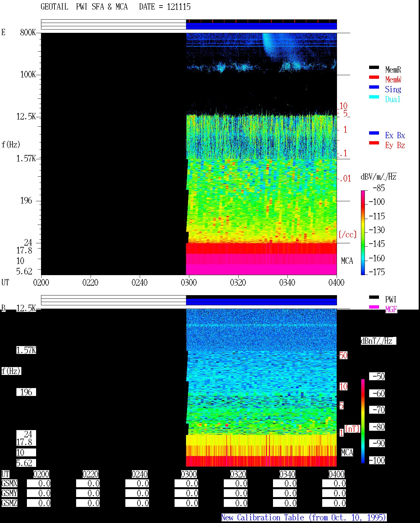The image size is (420, 523).
Task: Pick the magenta MGF legend swatch
Action: tap(374, 307)
